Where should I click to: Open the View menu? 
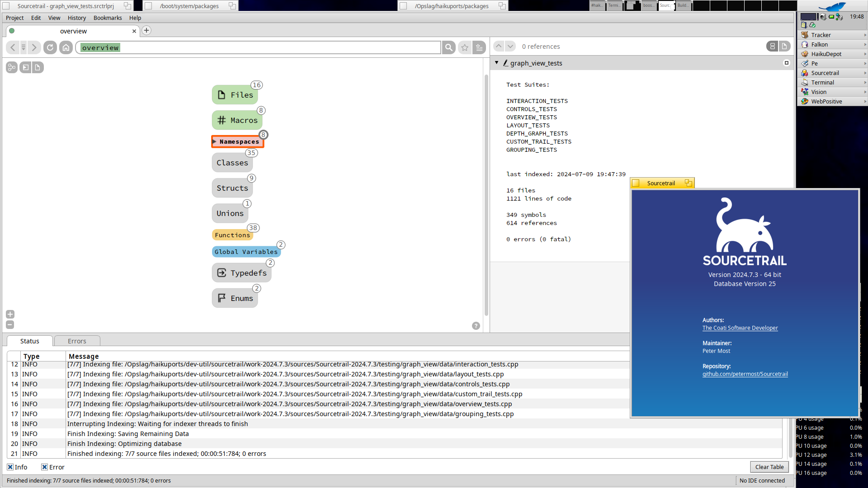click(x=54, y=18)
